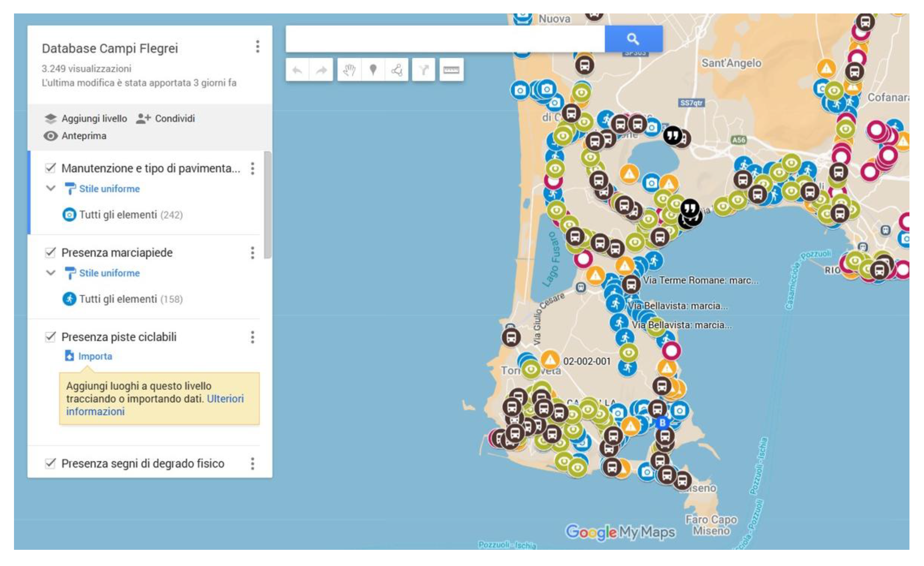
Task: Uncheck Manutenzione e tipo di pavimenta layer
Action: 50,168
